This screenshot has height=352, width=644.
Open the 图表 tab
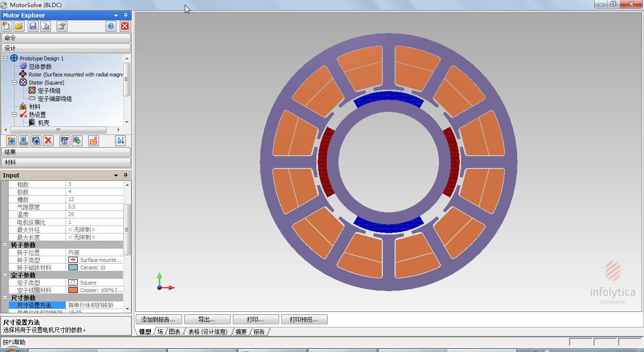[x=174, y=332]
